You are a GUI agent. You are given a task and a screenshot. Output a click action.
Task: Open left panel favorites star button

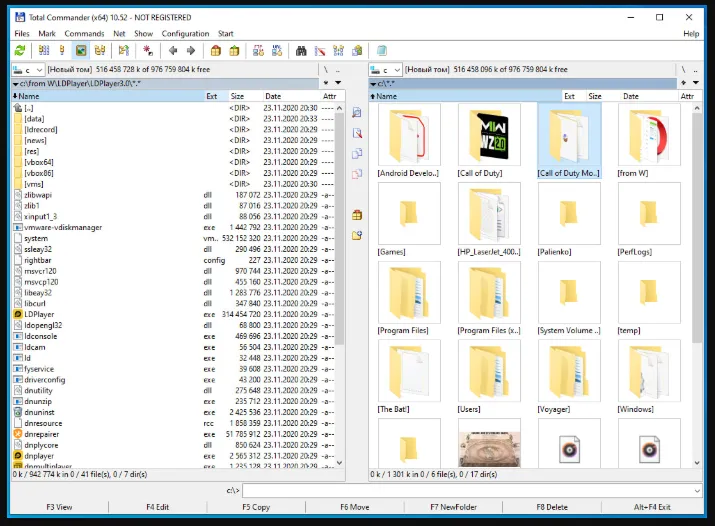pos(326,83)
